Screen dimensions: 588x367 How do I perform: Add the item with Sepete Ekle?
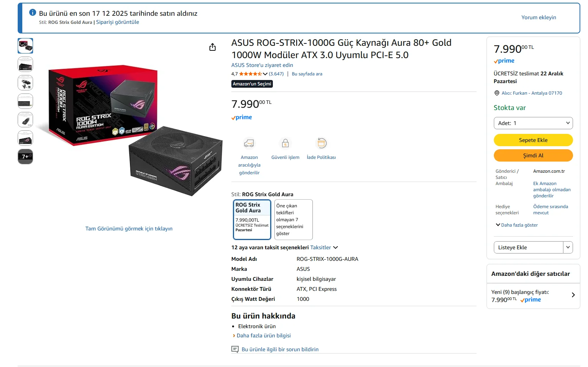pos(533,140)
